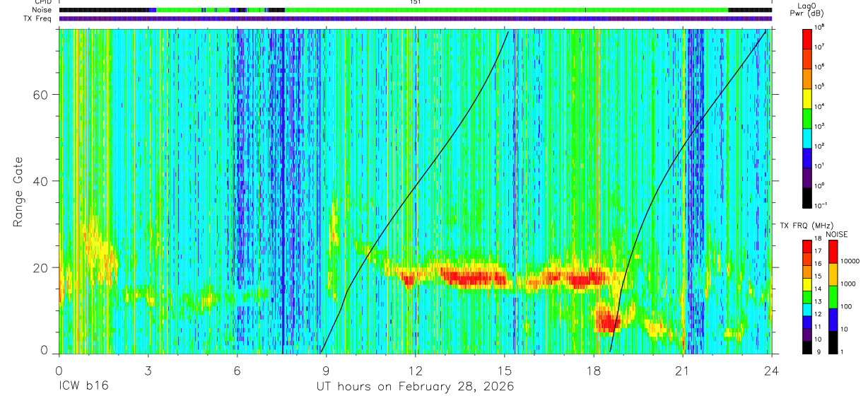
Task: Click the 17 value on the TX FRQ scale
Action: coord(819,251)
